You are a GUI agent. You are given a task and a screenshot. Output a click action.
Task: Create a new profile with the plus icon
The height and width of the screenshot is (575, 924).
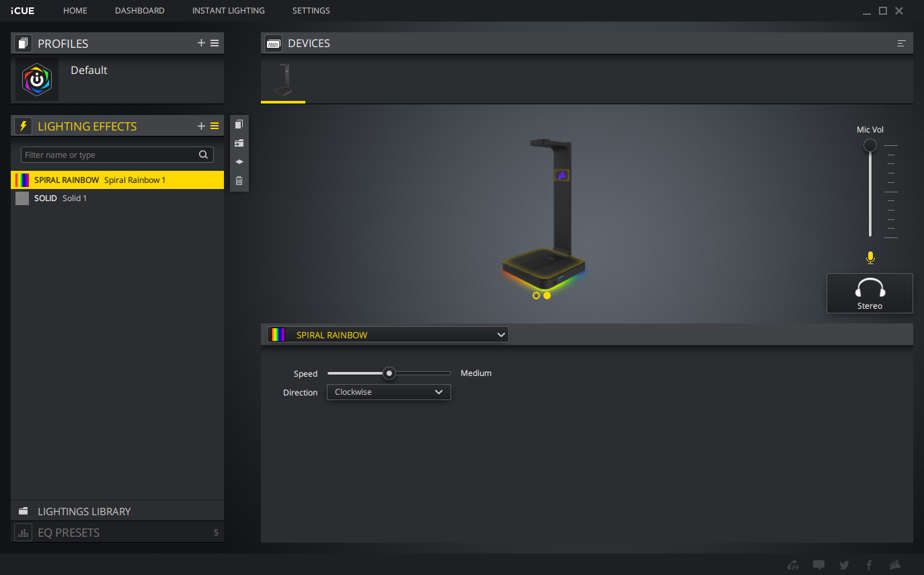201,43
